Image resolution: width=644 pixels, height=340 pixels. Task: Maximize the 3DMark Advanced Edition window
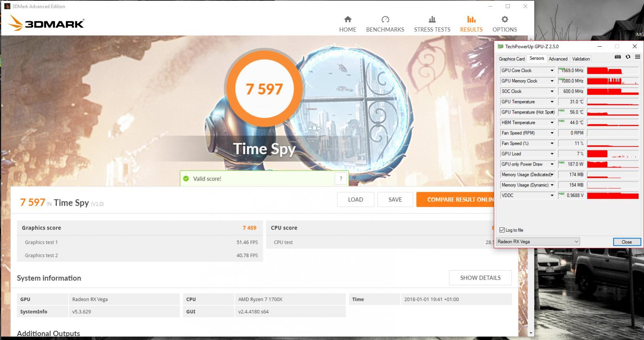point(508,6)
